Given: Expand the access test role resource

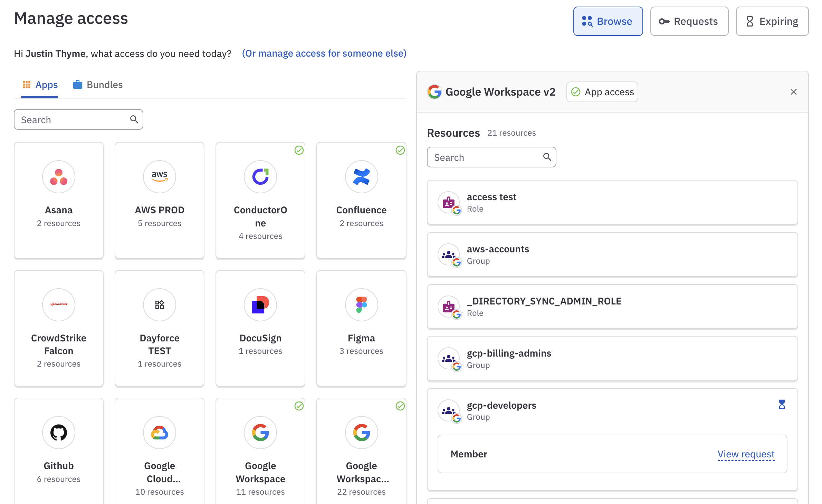Looking at the screenshot, I should [612, 203].
